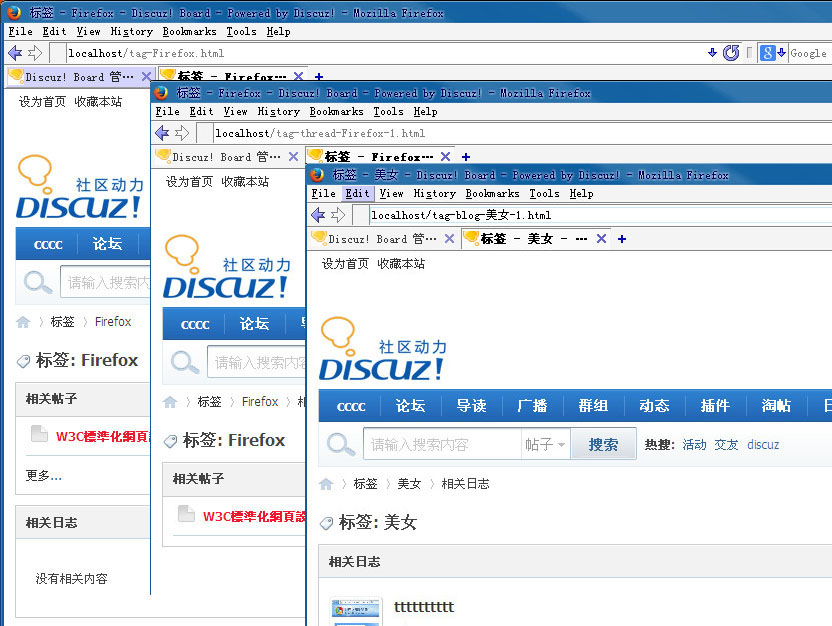Open the search engine selector arrow next to Google
Image resolution: width=832 pixels, height=626 pixels.
pos(781,53)
